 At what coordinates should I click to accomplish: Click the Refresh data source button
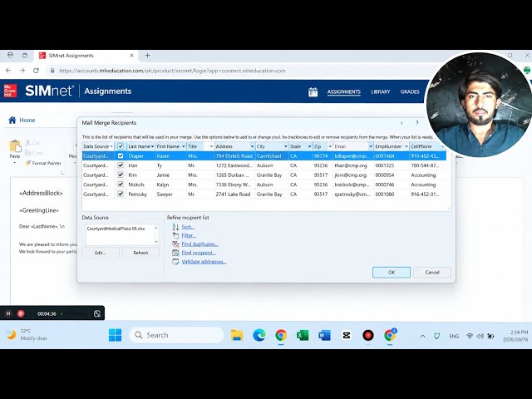(x=140, y=253)
